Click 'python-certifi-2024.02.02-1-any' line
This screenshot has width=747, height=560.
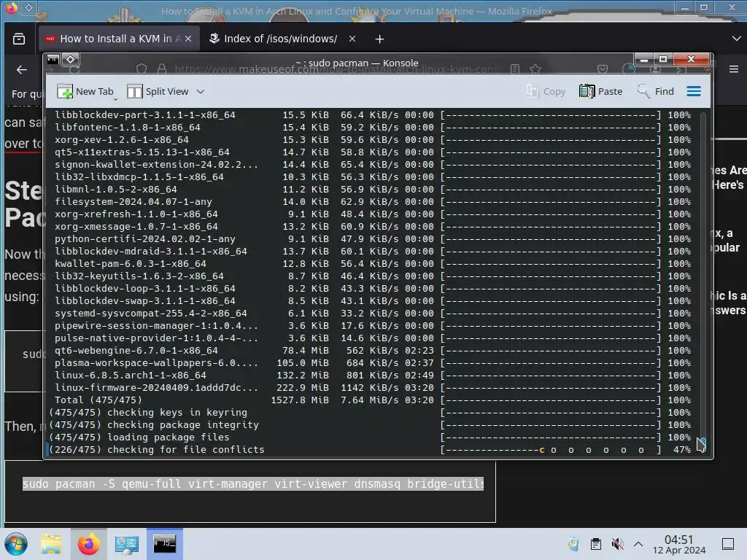click(x=373, y=239)
